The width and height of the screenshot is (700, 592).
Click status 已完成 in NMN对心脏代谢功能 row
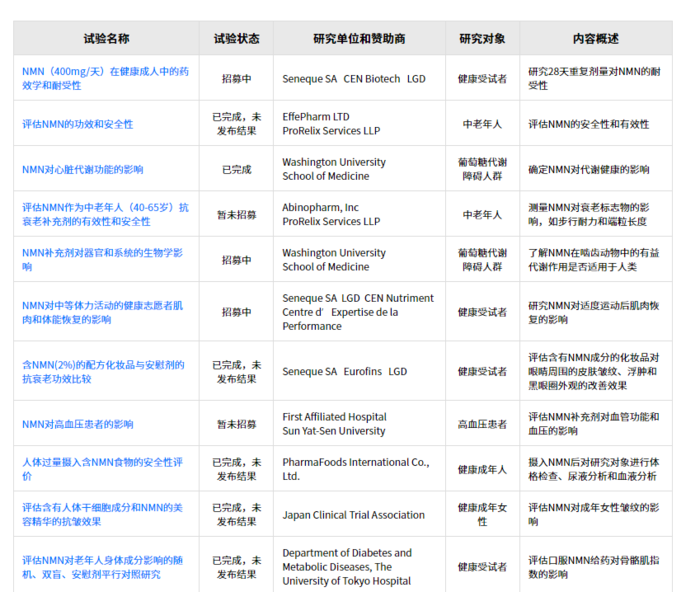click(x=236, y=170)
